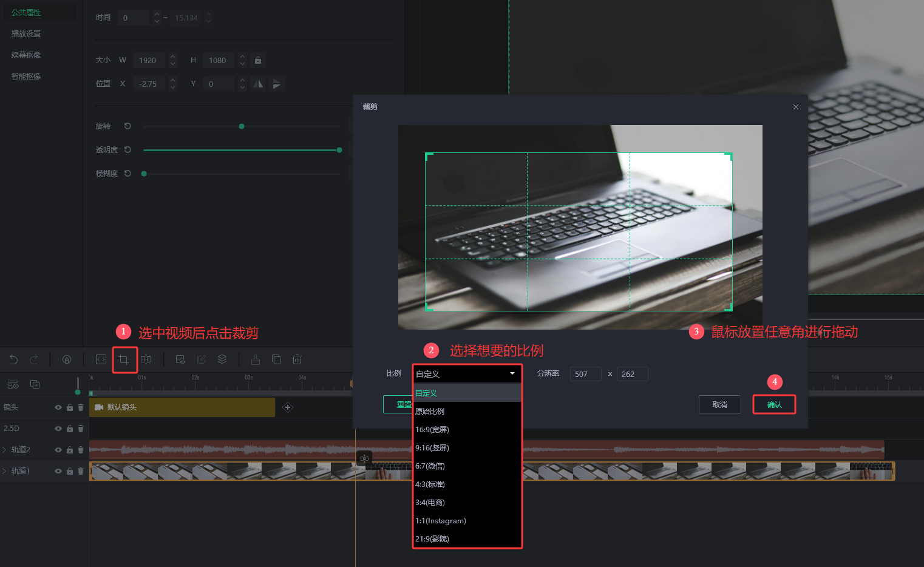Hide 轨道1 using its eye icon
The height and width of the screenshot is (567, 924).
(x=58, y=471)
